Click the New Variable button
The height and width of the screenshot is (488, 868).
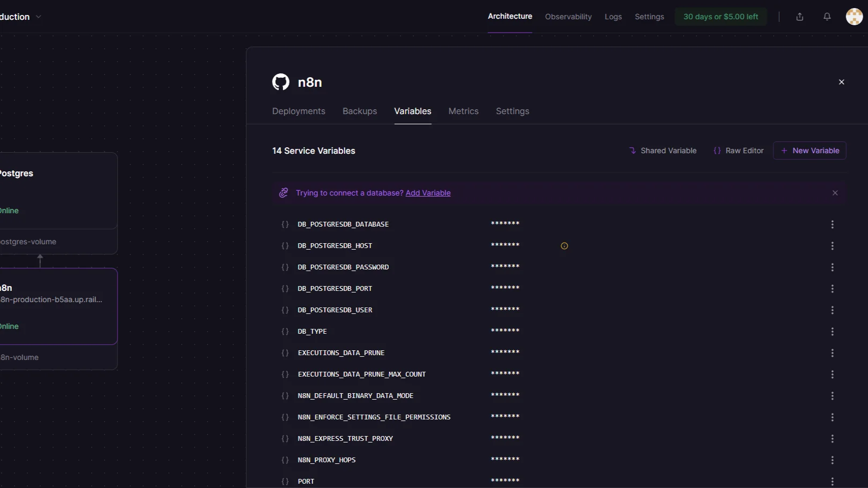pyautogui.click(x=810, y=151)
